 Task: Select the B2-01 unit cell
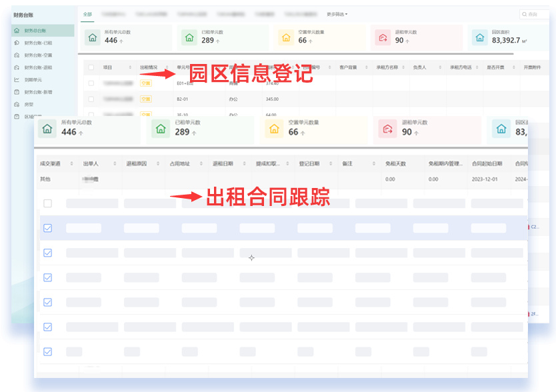[183, 99]
